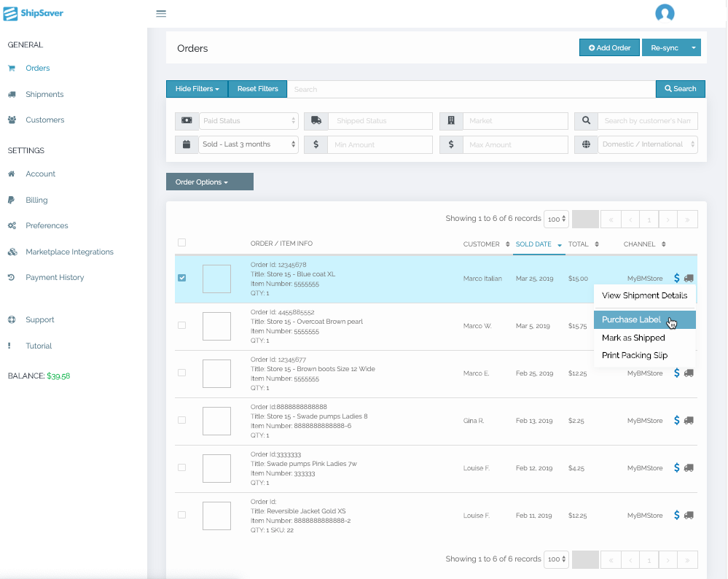Click the dollar icon for Marco Italian order
Image resolution: width=728 pixels, height=579 pixels.
(x=676, y=278)
